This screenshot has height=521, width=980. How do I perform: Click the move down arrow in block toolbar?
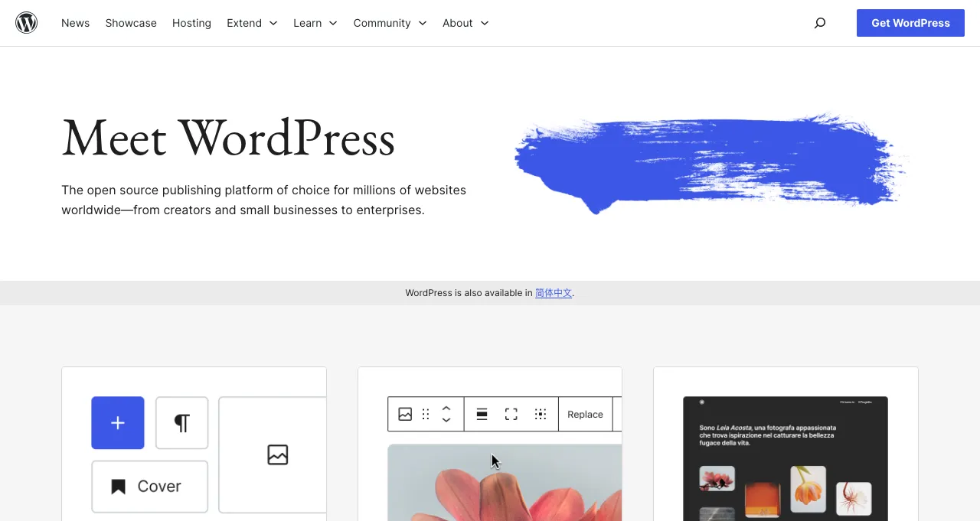(446, 420)
